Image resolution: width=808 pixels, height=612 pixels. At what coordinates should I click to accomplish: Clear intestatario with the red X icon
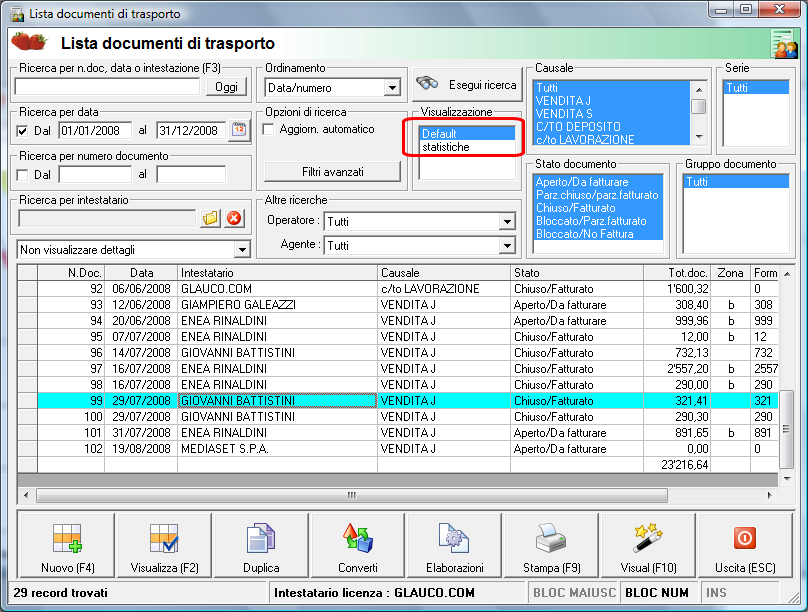(234, 218)
